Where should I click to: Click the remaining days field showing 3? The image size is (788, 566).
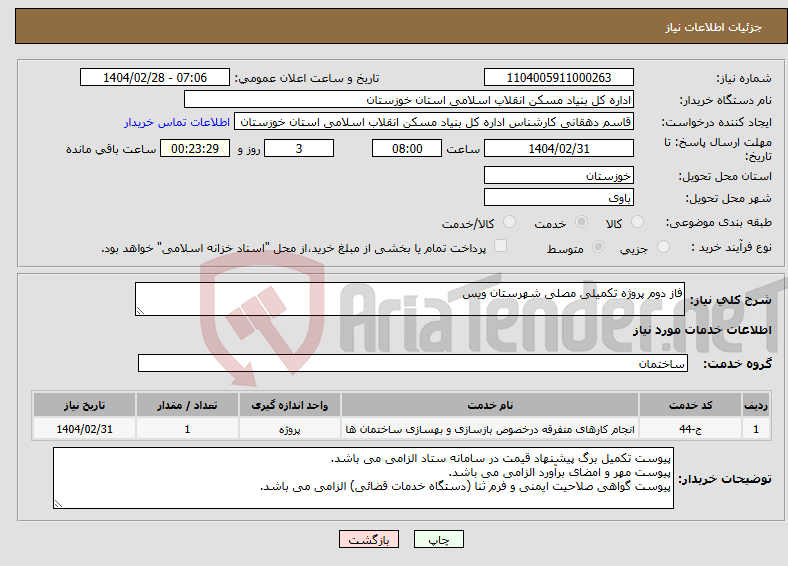coord(299,148)
